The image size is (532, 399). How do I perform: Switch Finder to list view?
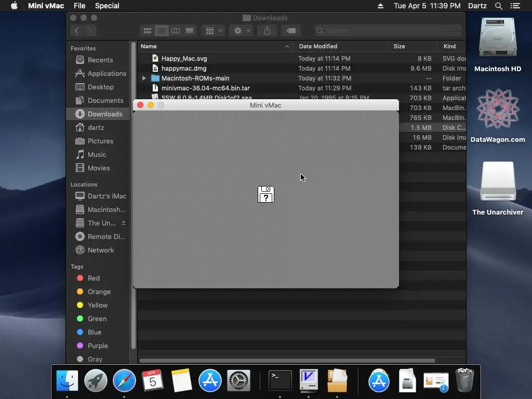162,31
